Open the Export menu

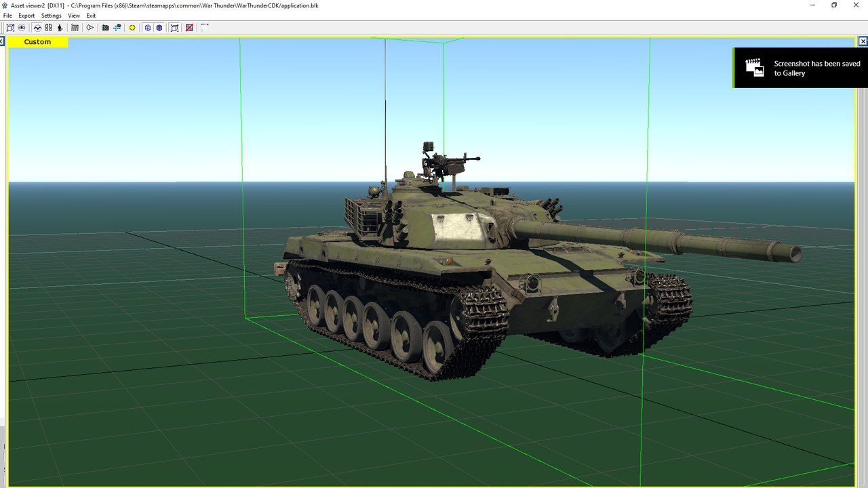[x=26, y=16]
